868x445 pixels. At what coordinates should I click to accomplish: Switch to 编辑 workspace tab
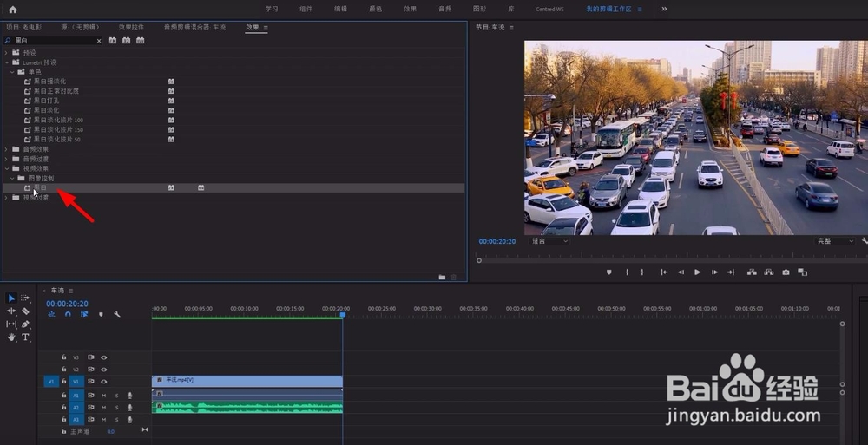[x=340, y=9]
